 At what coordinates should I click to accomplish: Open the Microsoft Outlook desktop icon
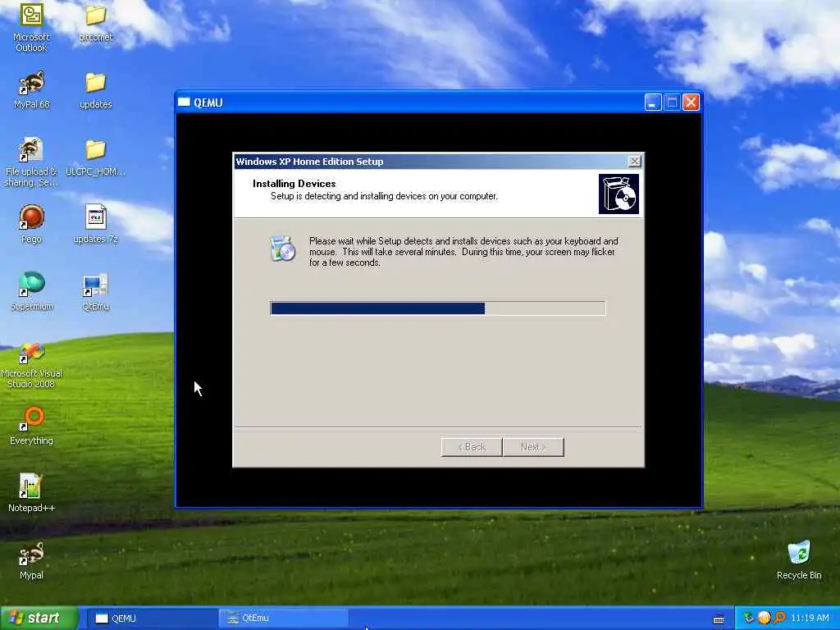31,27
